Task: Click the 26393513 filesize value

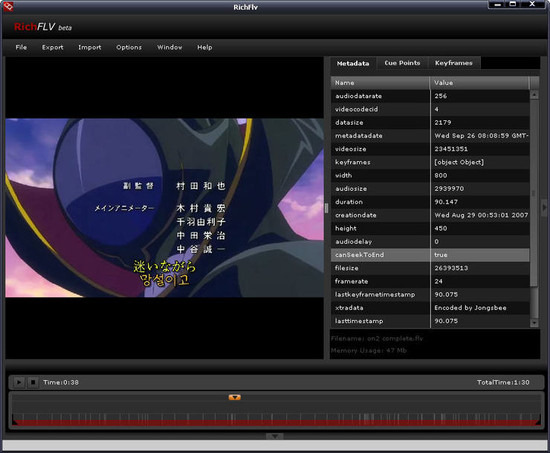Action: pyautogui.click(x=451, y=268)
